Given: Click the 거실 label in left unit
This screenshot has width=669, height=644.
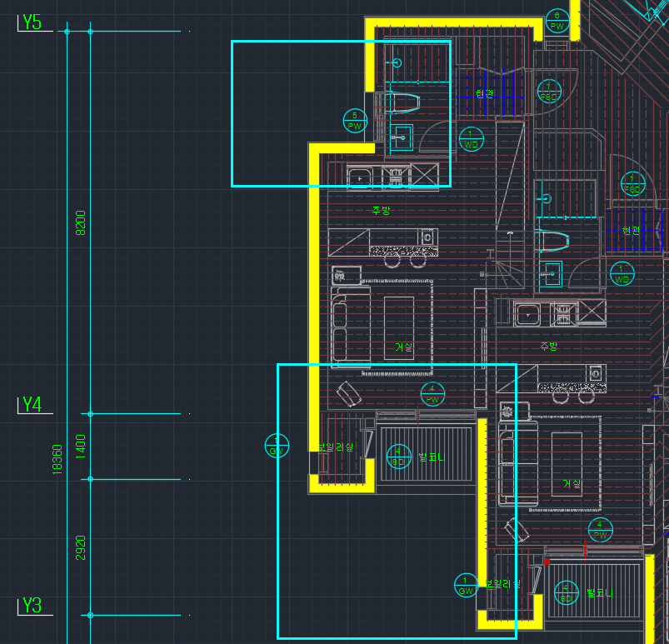Looking at the screenshot, I should [x=404, y=347].
